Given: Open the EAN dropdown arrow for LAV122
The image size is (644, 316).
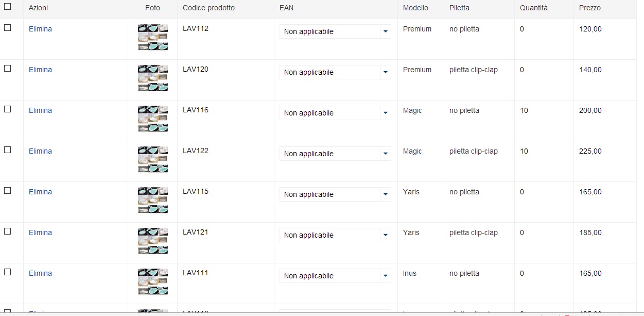Looking at the screenshot, I should (x=385, y=154).
